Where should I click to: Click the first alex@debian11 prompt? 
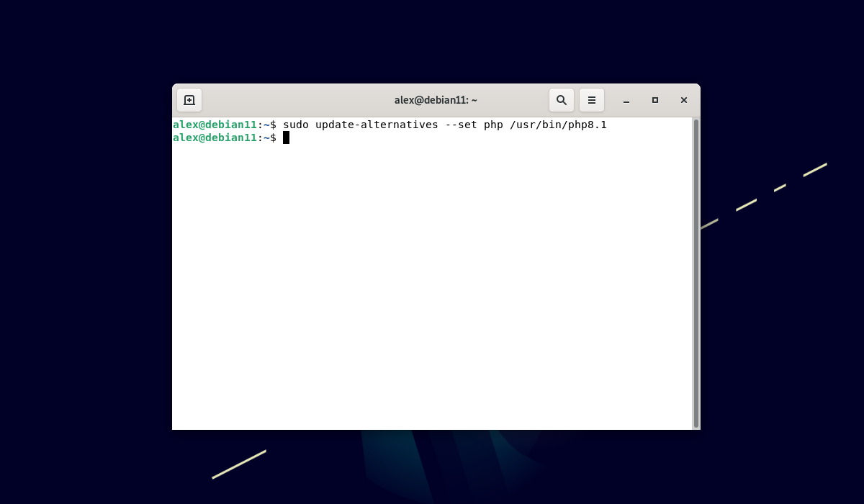(x=215, y=125)
